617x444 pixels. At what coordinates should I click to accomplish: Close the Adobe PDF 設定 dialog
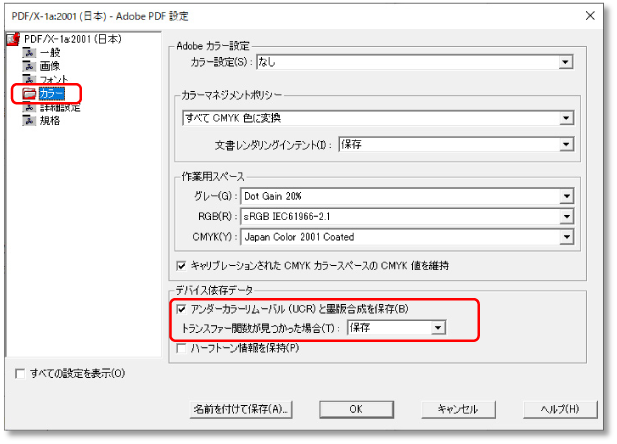(x=590, y=16)
